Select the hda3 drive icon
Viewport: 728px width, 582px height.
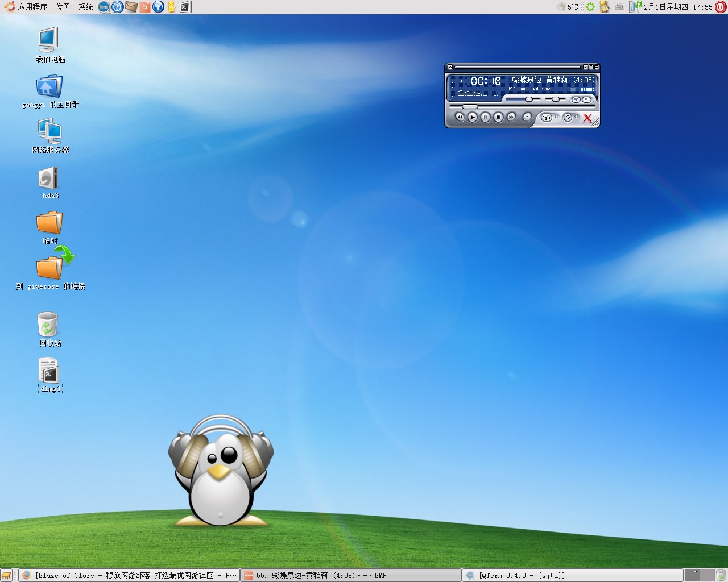click(50, 182)
